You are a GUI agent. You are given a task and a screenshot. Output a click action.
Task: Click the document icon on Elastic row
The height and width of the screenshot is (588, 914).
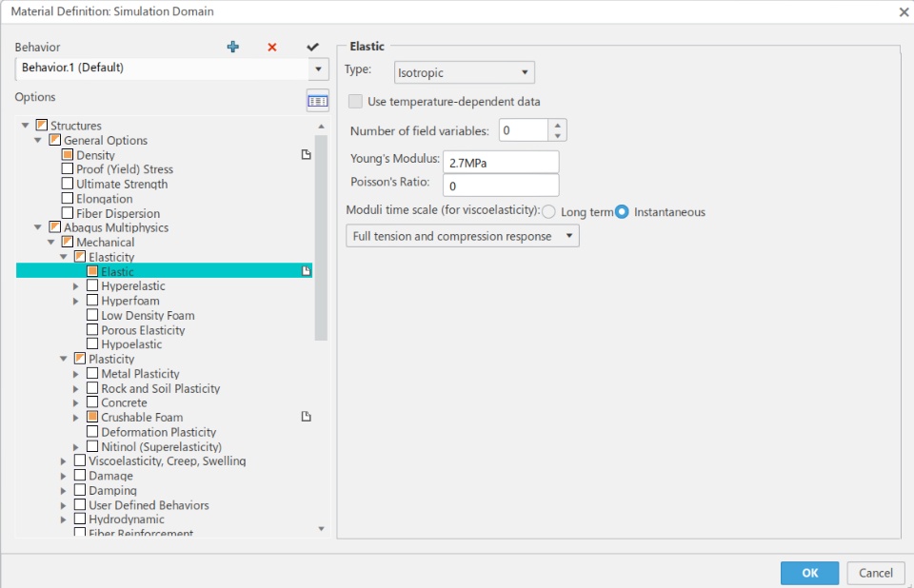pos(306,271)
